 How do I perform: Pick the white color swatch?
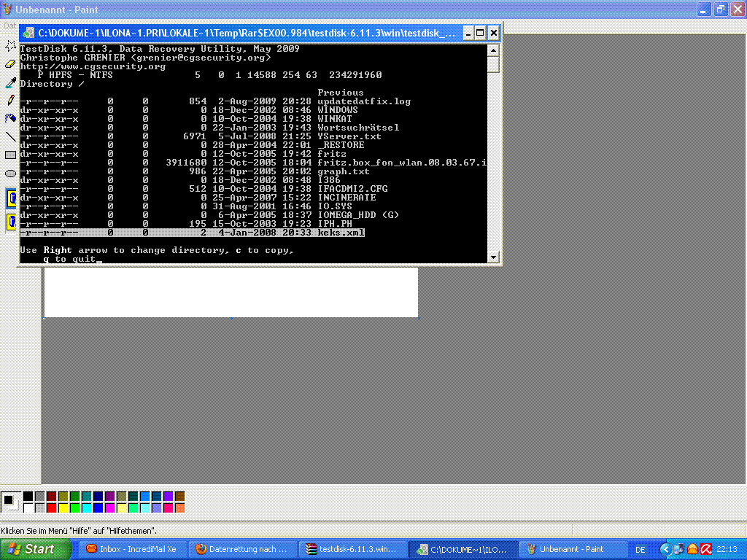pos(28,508)
